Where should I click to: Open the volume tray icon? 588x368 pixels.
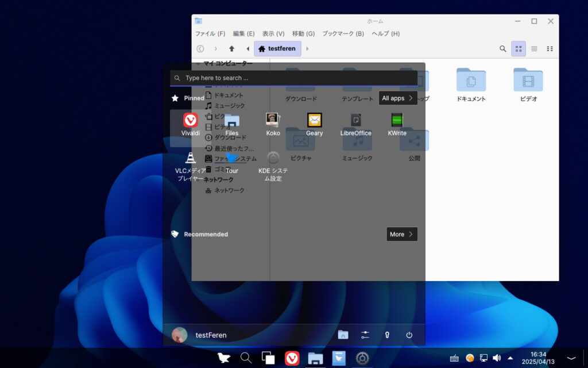coord(497,358)
